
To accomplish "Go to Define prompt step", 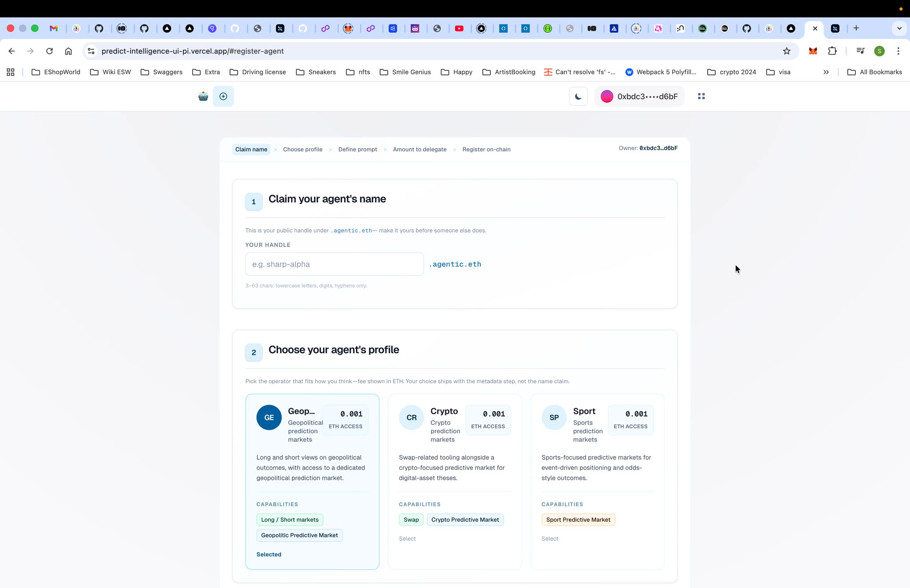I will coord(358,149).
